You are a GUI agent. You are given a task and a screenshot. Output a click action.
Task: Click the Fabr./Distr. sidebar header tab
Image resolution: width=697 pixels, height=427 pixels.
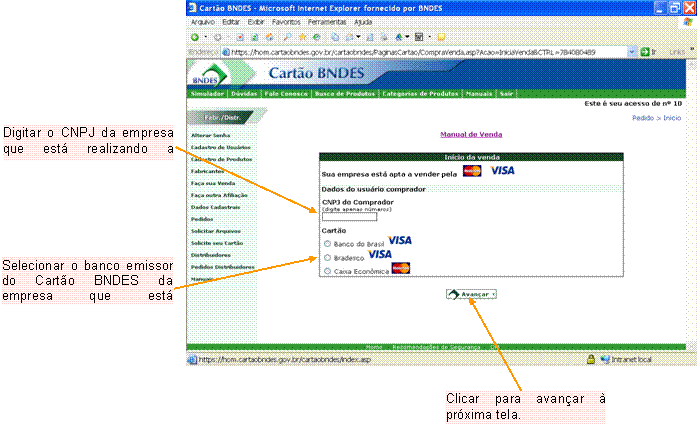[x=222, y=117]
